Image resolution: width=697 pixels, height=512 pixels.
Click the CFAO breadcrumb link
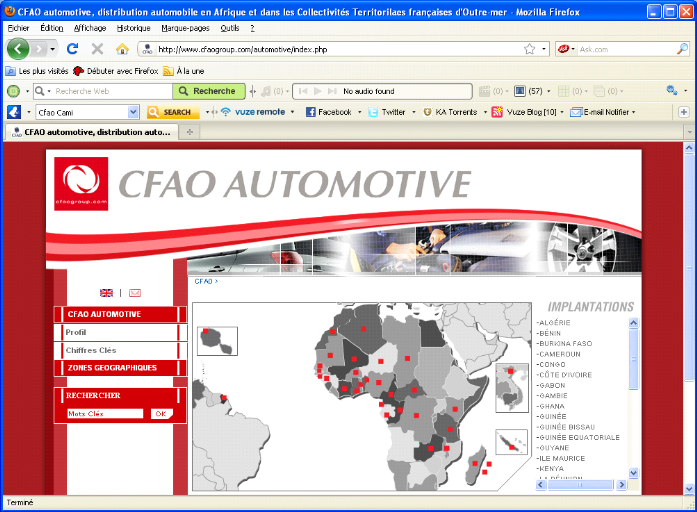203,281
